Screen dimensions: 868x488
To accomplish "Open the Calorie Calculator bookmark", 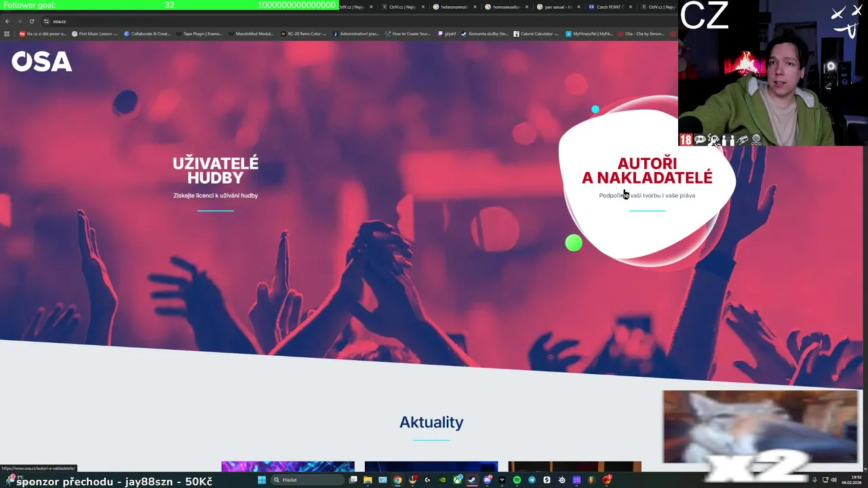I will 536,33.
